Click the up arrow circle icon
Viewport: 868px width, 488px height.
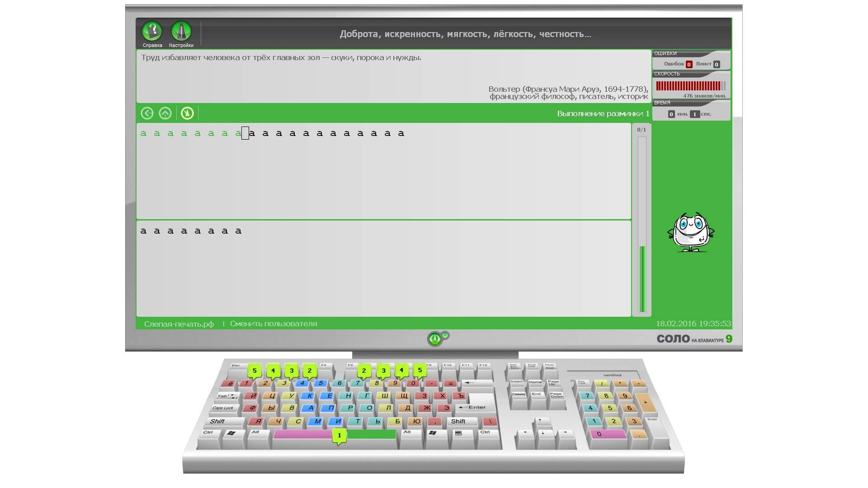pos(165,113)
